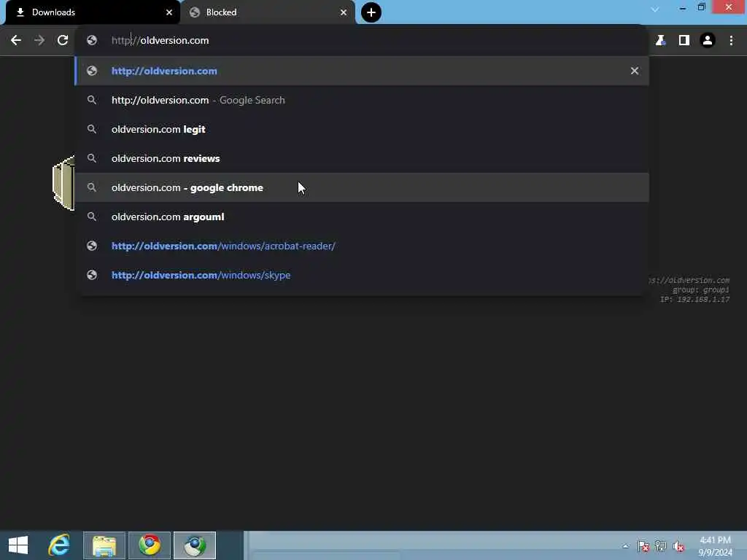Click the Action Center flag tray icon
Screen dimensions: 747x560
643,546
